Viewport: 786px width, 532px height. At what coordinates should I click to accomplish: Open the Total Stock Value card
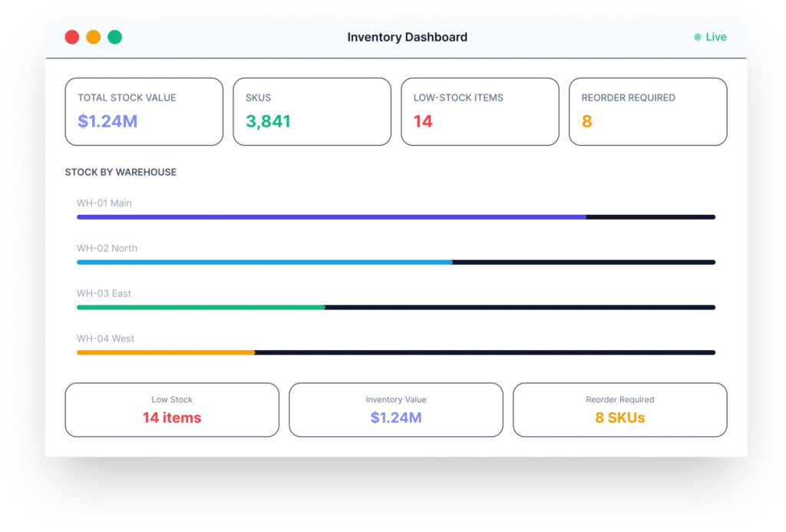144,112
